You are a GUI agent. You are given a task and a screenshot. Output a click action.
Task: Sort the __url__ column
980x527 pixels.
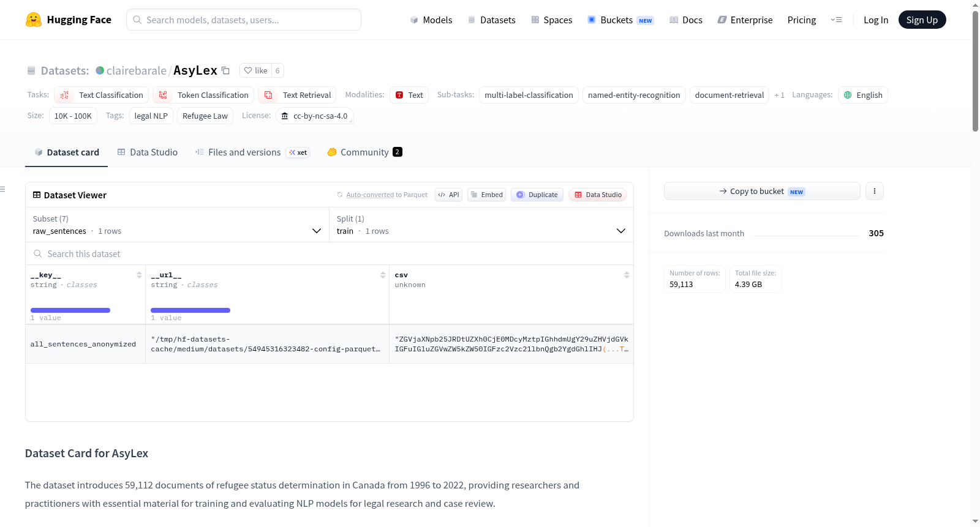[383, 275]
